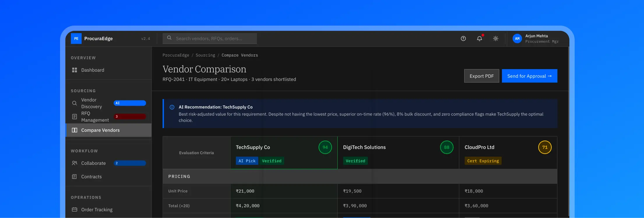Click unit price ₹18,000 cell
This screenshot has height=218, width=644.
[x=508, y=191]
